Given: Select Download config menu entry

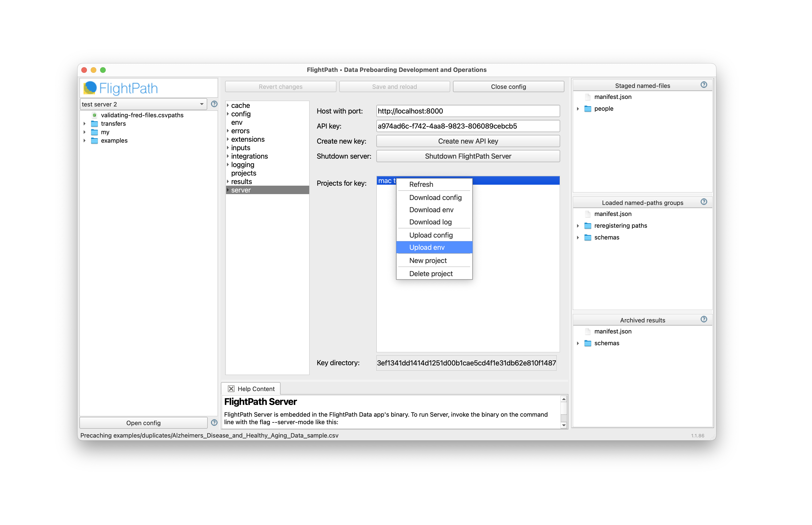Looking at the screenshot, I should pyautogui.click(x=435, y=198).
